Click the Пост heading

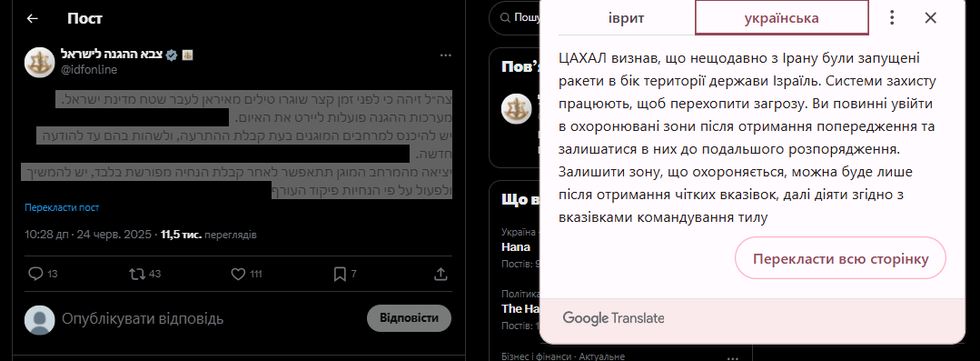click(85, 19)
